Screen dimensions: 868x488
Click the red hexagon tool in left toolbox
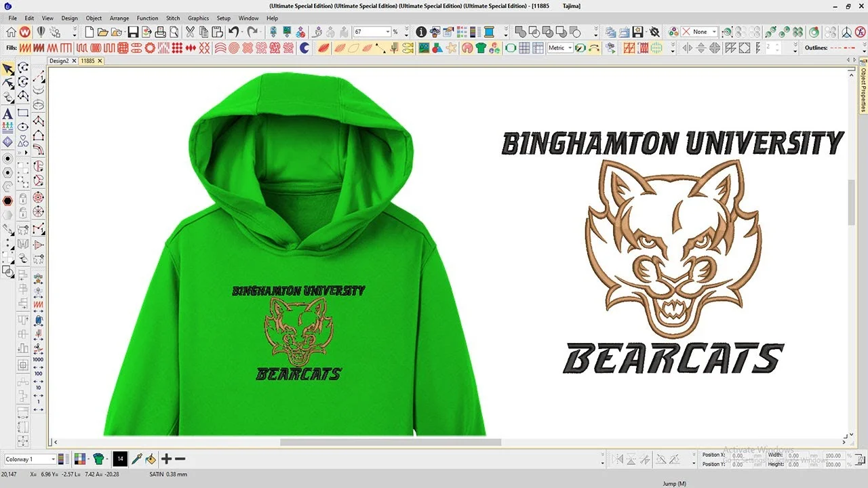tap(7, 201)
